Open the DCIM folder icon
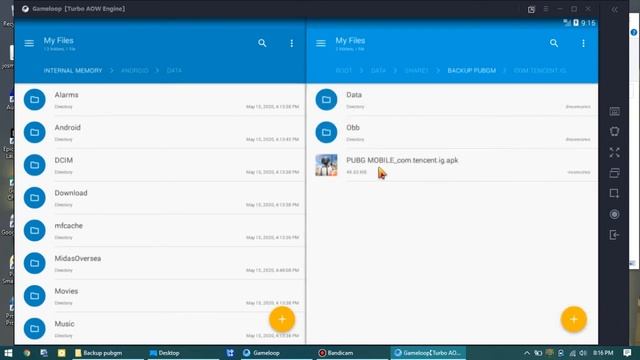Viewport: 640px width, 360px height. (35, 165)
